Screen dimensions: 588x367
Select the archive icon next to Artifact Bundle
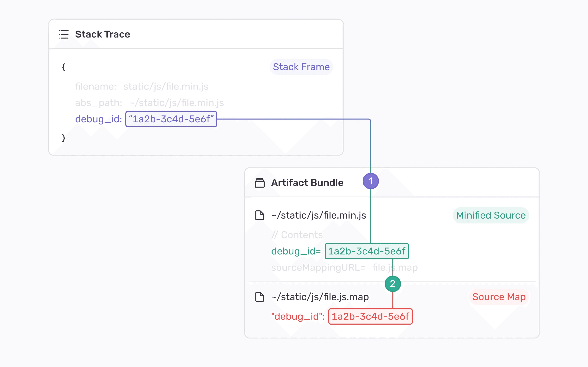click(x=260, y=182)
